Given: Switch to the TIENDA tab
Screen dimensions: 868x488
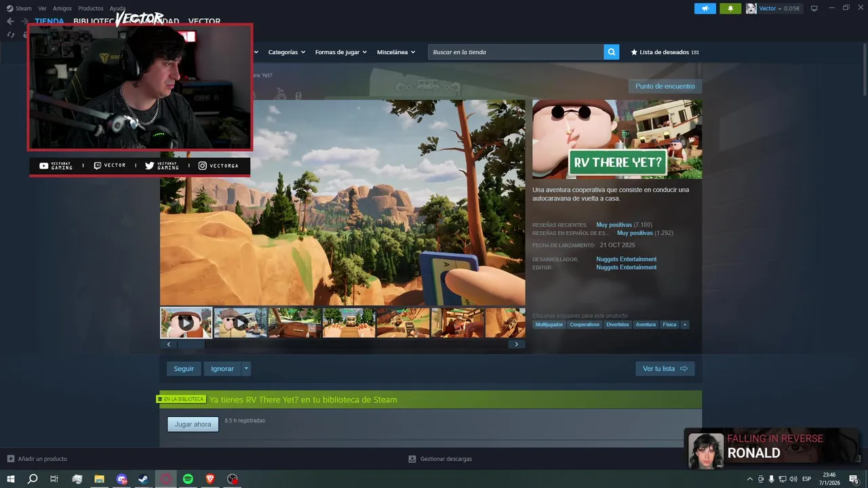Looking at the screenshot, I should pyautogui.click(x=50, y=21).
